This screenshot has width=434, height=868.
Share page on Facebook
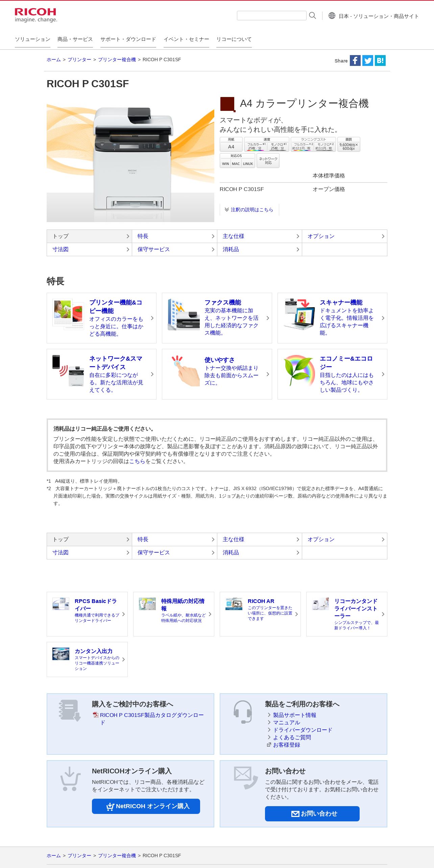[x=355, y=61]
